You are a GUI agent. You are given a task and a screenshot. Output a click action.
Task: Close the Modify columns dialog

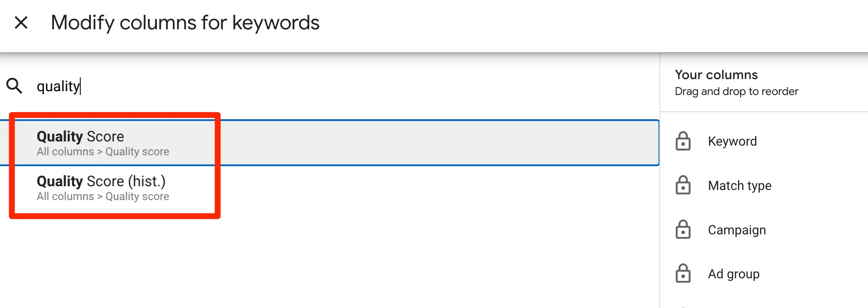(x=21, y=23)
